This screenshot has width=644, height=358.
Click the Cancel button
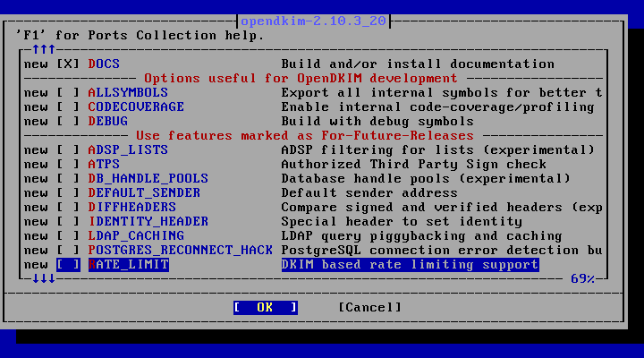[369, 308]
